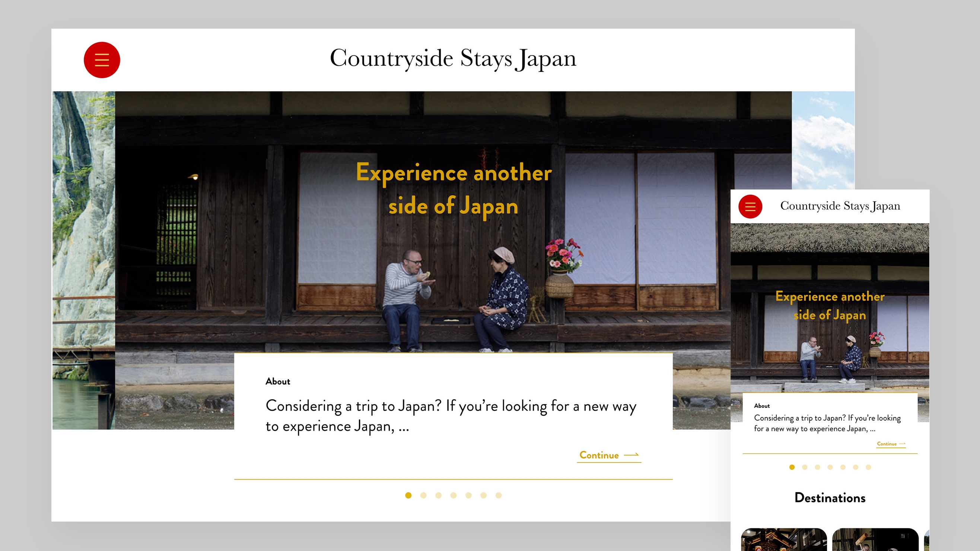Select fifth carousel dot on desktop view

click(x=468, y=495)
